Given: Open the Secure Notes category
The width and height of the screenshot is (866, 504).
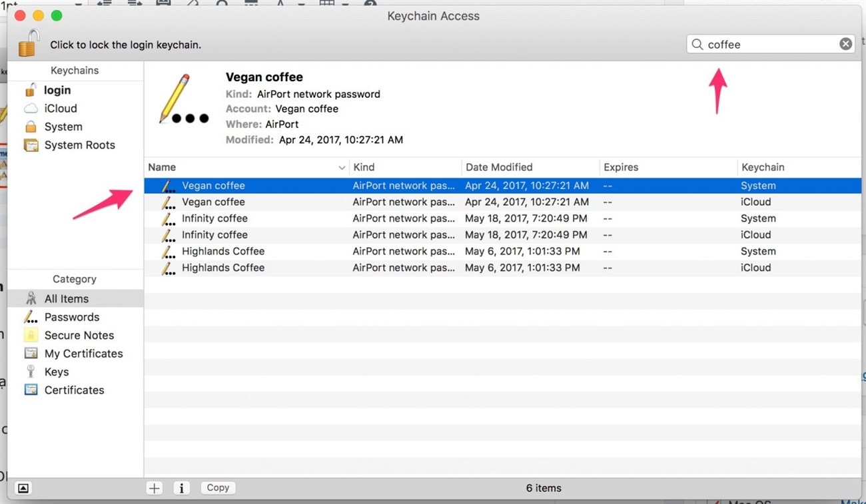Looking at the screenshot, I should point(79,336).
